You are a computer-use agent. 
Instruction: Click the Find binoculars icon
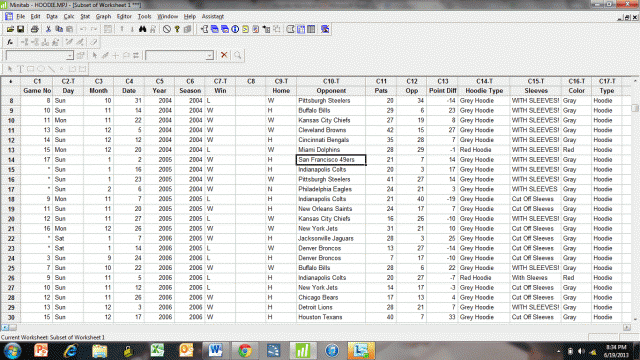pyautogui.click(x=142, y=29)
